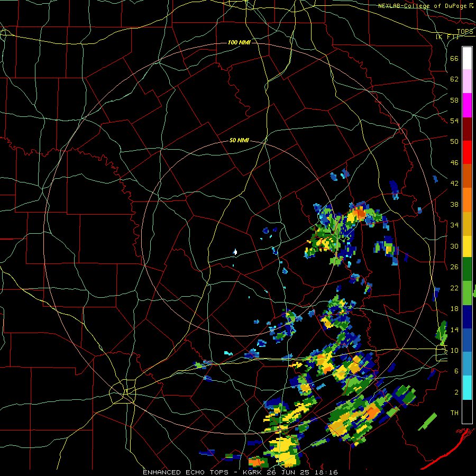Click the 50 NMI range ring label
This screenshot has width=476, height=476.
click(239, 140)
